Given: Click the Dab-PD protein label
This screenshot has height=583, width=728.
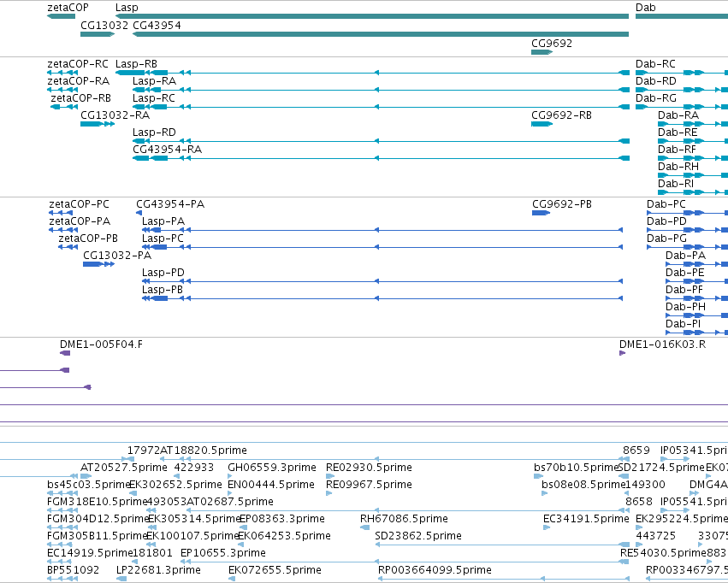Looking at the screenshot, I should click(666, 221).
